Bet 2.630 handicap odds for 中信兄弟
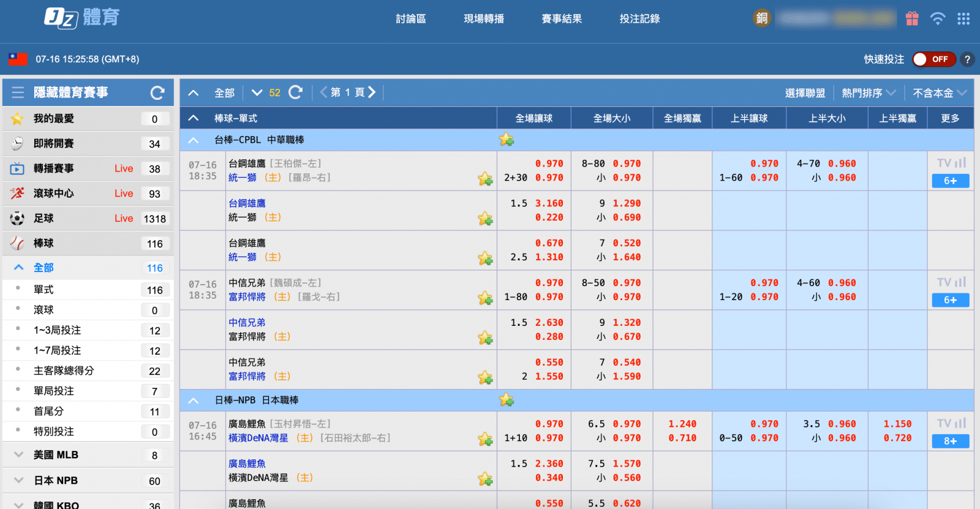Viewport: 980px width, 509px height. pos(549,323)
